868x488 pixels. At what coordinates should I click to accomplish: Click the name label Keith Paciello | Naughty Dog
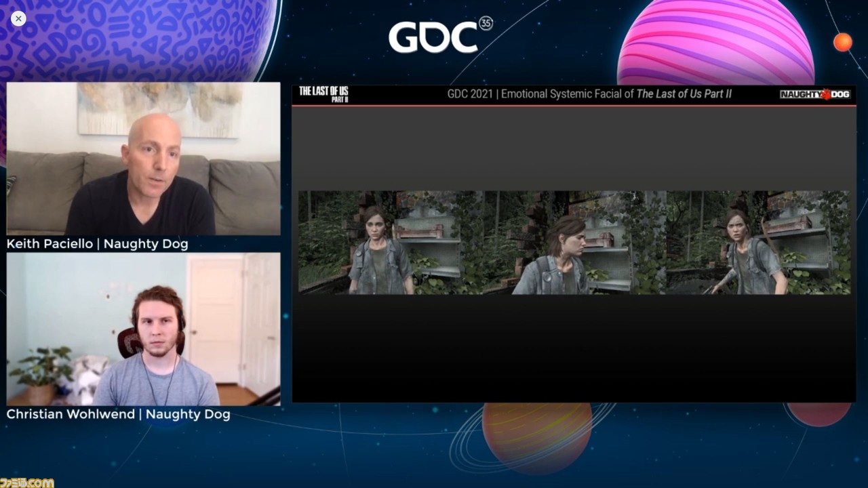click(97, 244)
